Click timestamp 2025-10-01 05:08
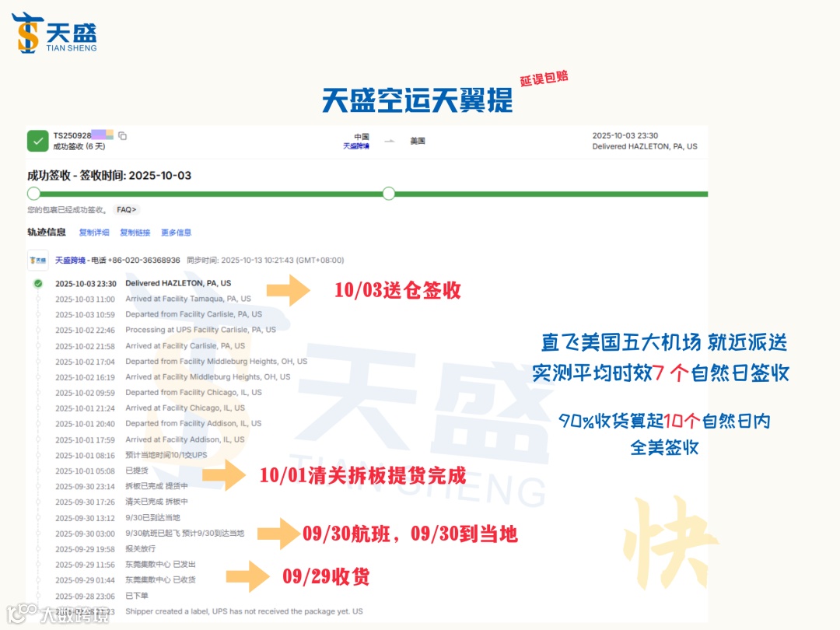Screen dimensions: 840x630 point(86,471)
